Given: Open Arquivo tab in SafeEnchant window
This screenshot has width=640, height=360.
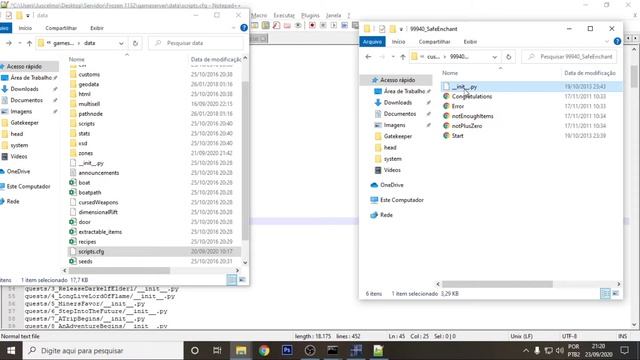Looking at the screenshot, I should tap(372, 42).
